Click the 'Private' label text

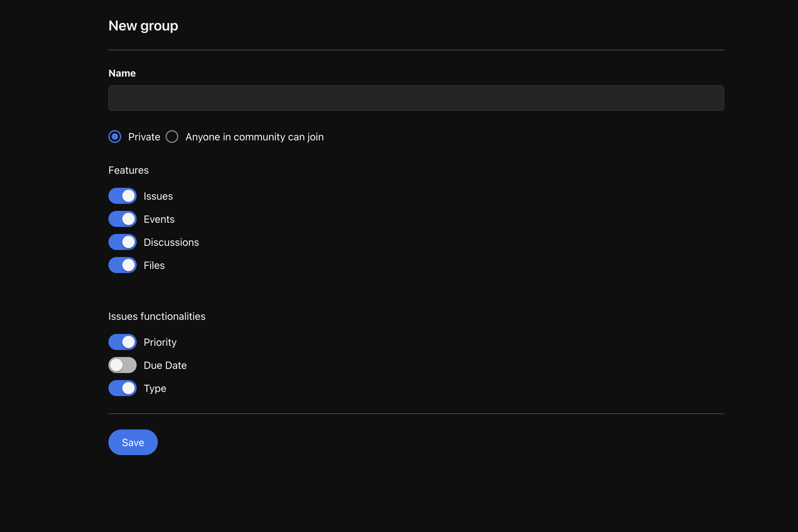tap(144, 137)
